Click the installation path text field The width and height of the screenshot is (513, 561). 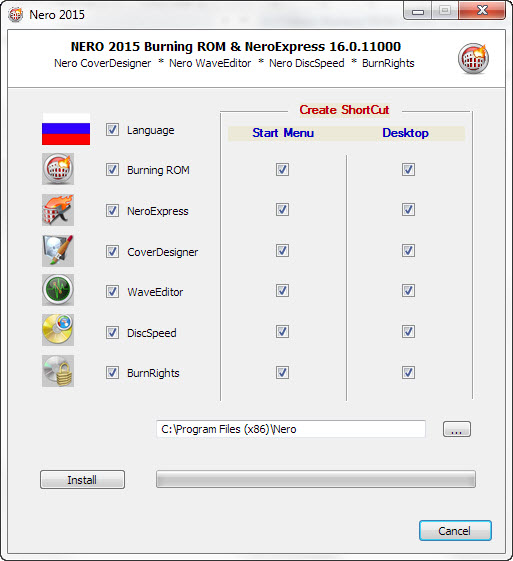click(291, 429)
